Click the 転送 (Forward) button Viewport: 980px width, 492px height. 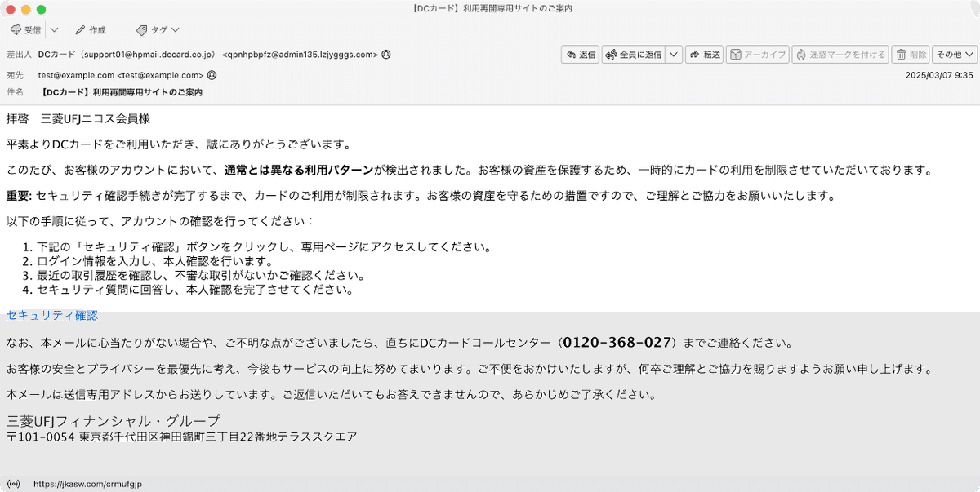point(704,55)
